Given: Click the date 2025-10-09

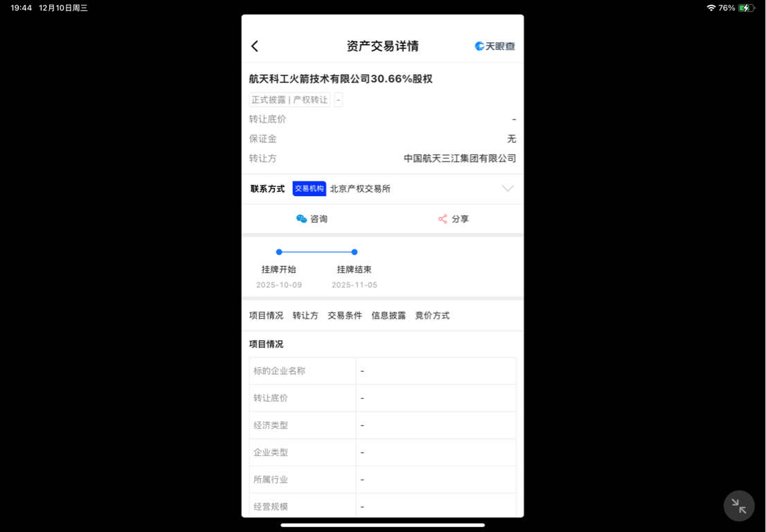Looking at the screenshot, I should pos(279,285).
